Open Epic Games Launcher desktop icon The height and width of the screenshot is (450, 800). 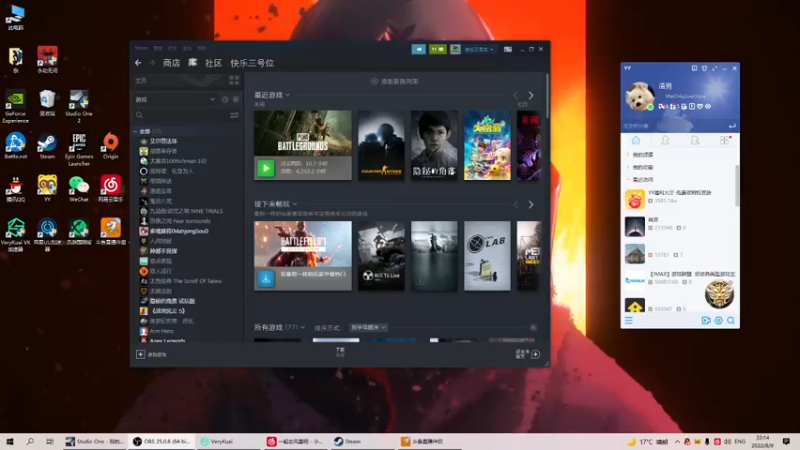[79, 149]
